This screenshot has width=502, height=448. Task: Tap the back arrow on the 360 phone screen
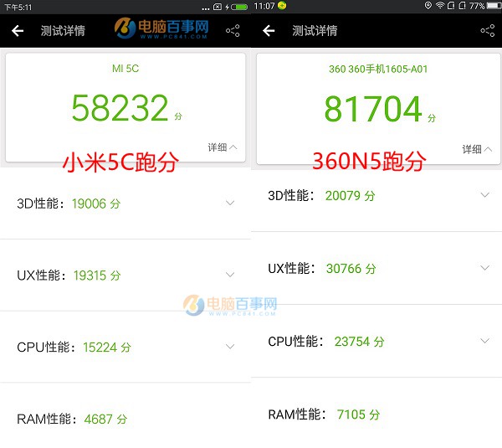point(269,31)
